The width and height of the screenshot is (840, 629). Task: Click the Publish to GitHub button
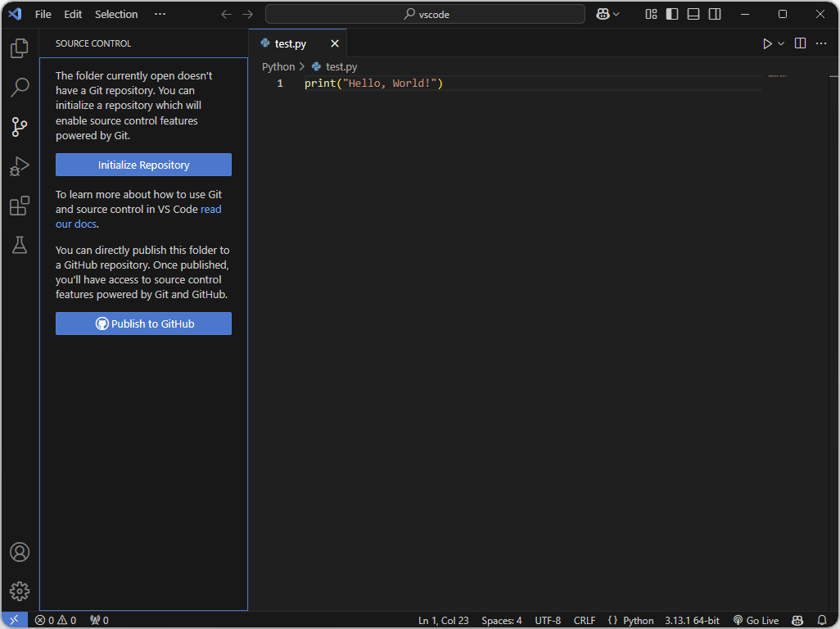[143, 324]
